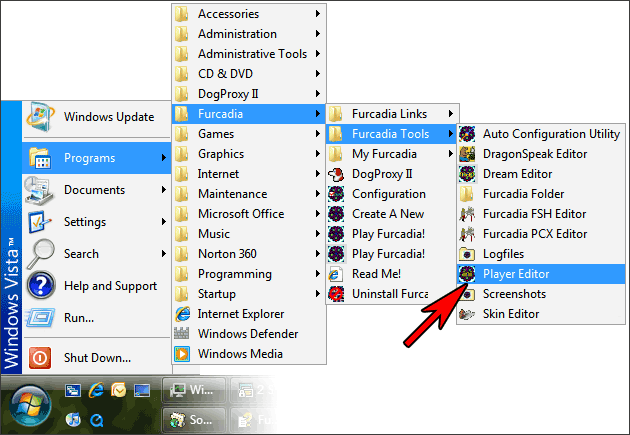
Task: Click the Configuration icon in Furcadia menu
Action: tap(336, 194)
